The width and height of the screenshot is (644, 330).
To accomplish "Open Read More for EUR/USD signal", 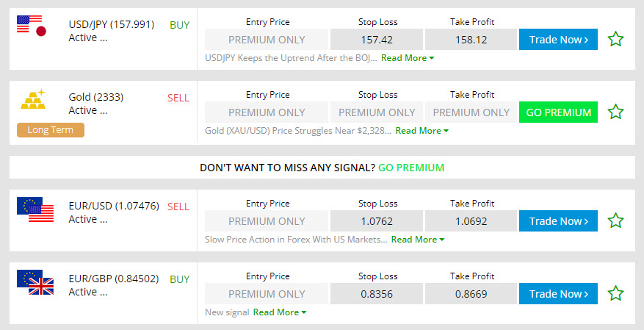I will [417, 240].
